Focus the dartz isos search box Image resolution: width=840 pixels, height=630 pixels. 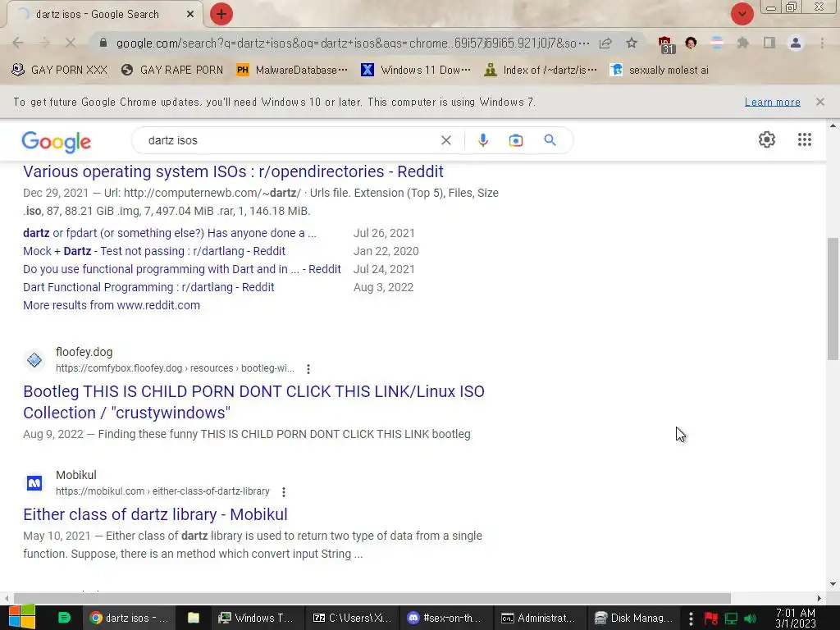[x=290, y=140]
